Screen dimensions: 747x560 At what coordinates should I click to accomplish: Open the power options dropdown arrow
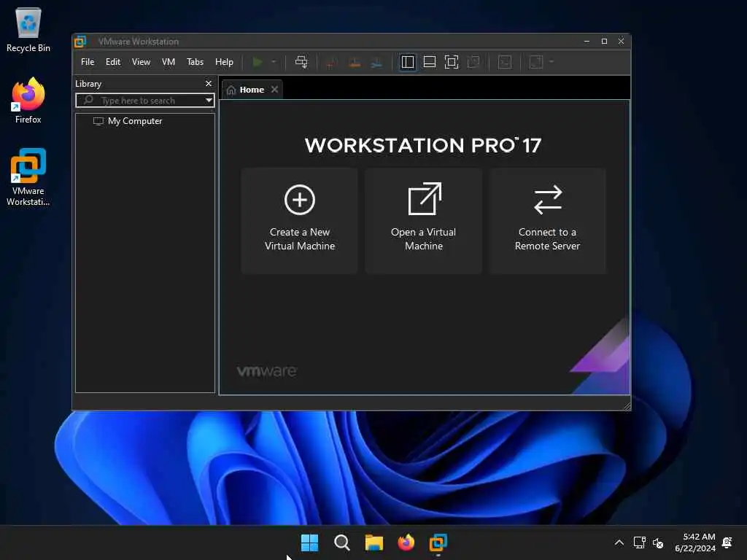click(x=274, y=62)
